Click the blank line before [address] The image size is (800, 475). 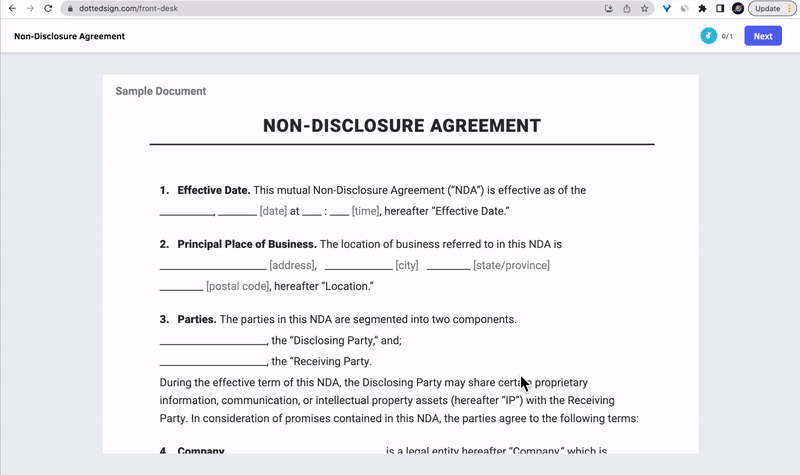click(213, 266)
